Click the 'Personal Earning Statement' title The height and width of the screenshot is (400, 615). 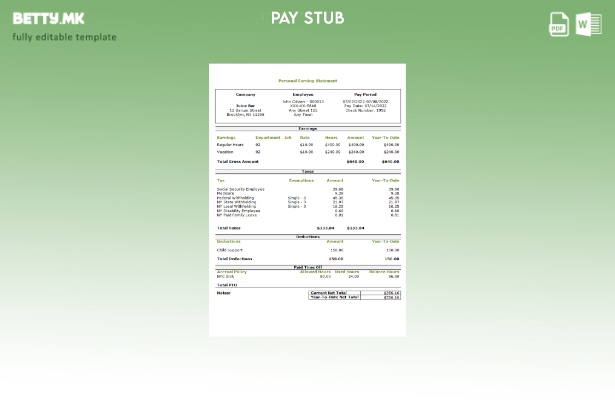click(x=307, y=80)
